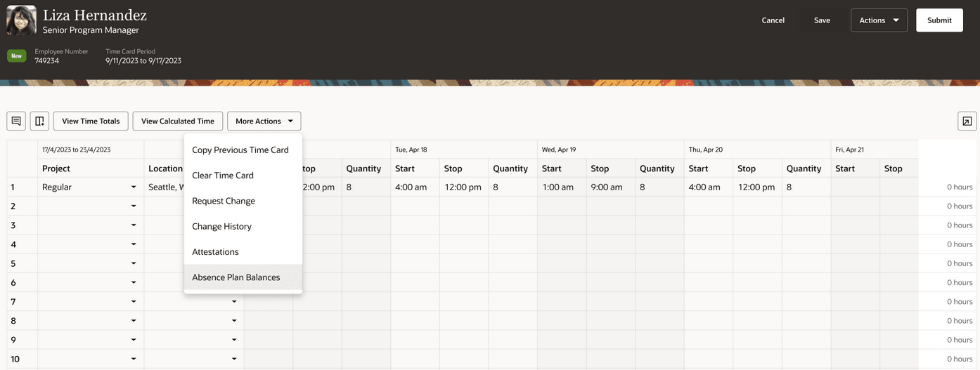Viewport: 980px width, 370px height.
Task: Click the Wed, Apr 19 Stop cell 9:00 am
Action: click(611, 187)
